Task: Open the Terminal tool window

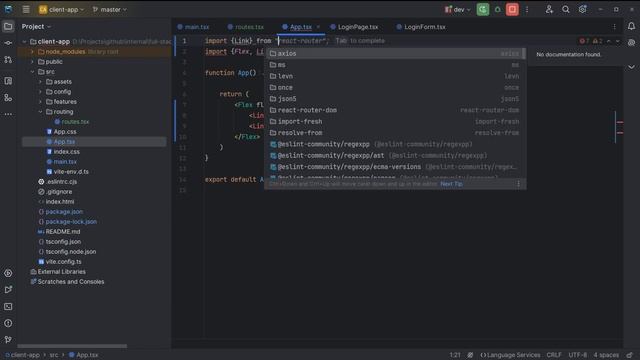Action: pyautogui.click(x=8, y=307)
